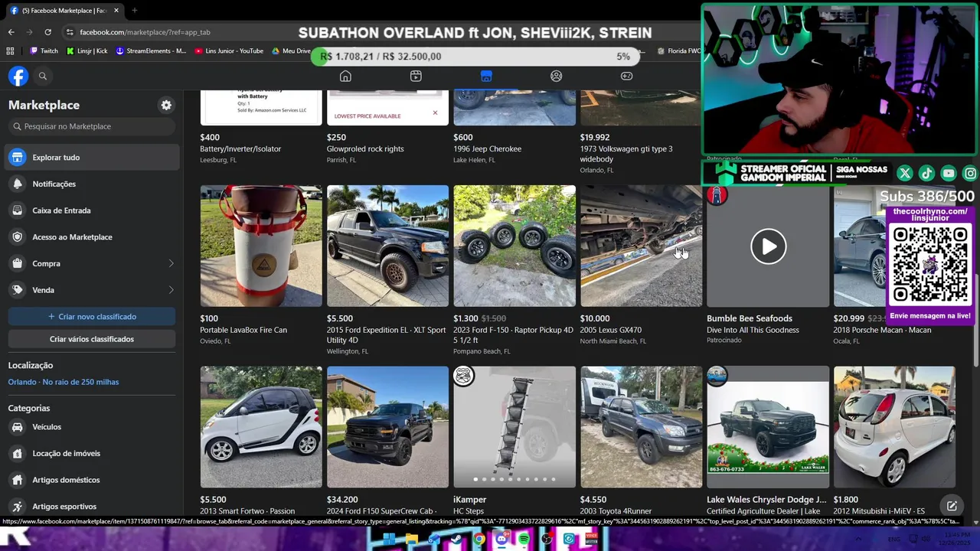
Task: Expand the Compra section chevron
Action: 171,263
